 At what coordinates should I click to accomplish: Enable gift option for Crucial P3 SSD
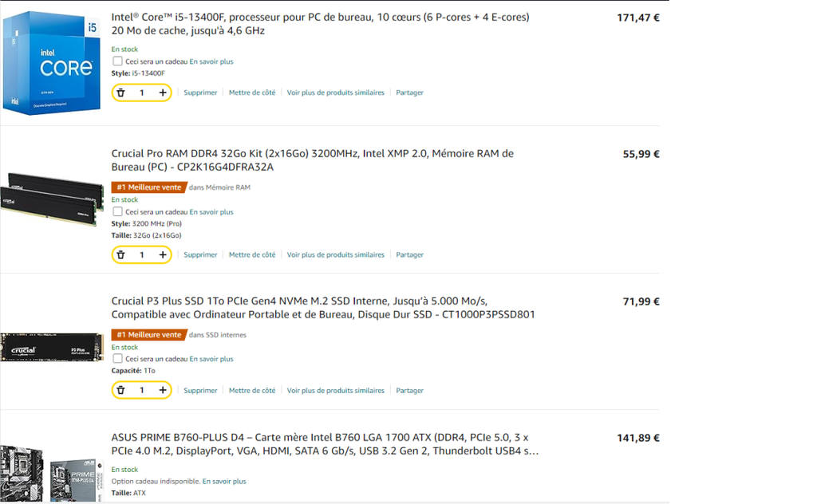point(117,359)
